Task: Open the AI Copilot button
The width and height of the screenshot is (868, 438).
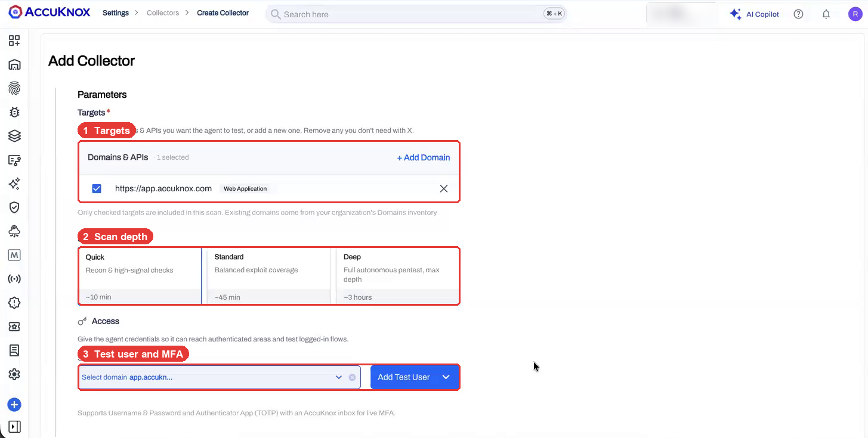Action: coord(755,14)
